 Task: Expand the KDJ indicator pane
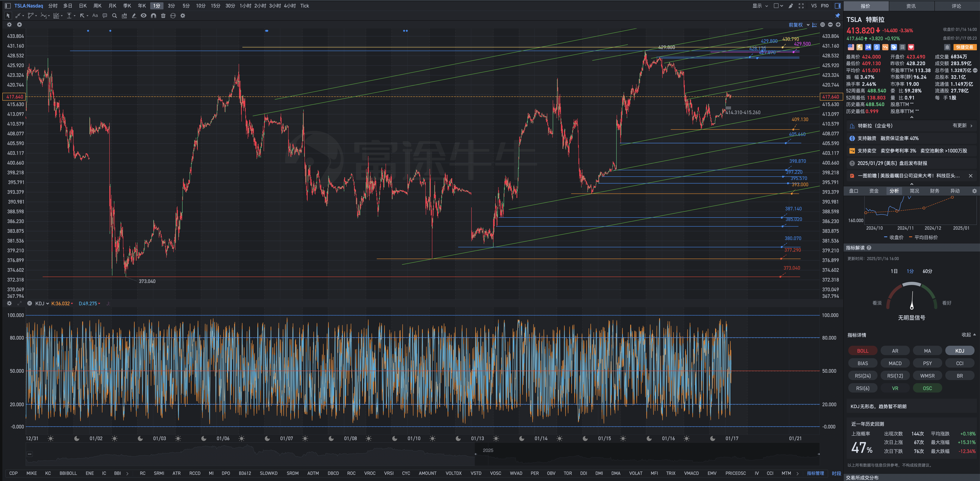(x=19, y=303)
